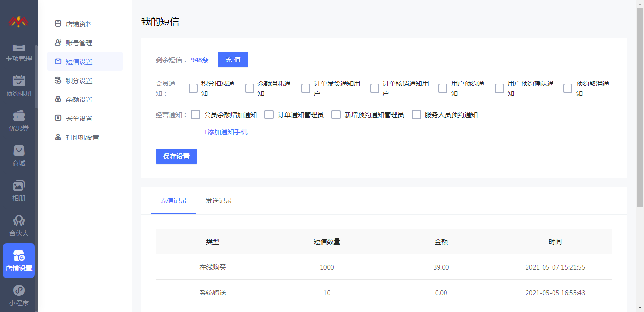Open 余额设置 menu item

pos(85,99)
